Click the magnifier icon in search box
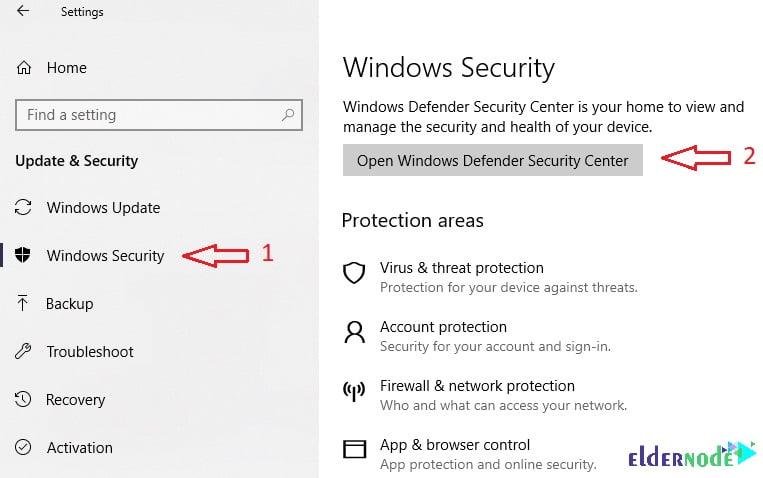Viewport: 763px width, 478px height. coord(288,115)
